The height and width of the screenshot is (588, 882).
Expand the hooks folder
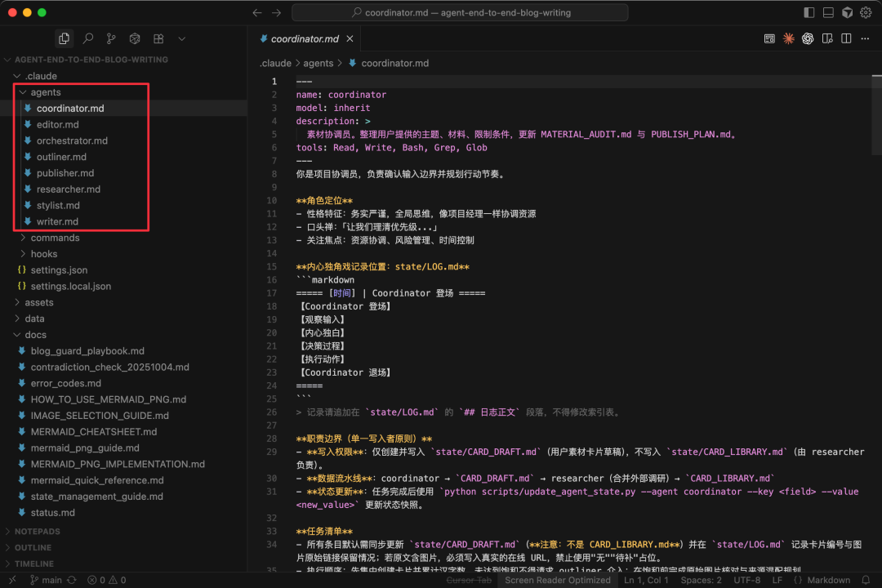click(124, 254)
